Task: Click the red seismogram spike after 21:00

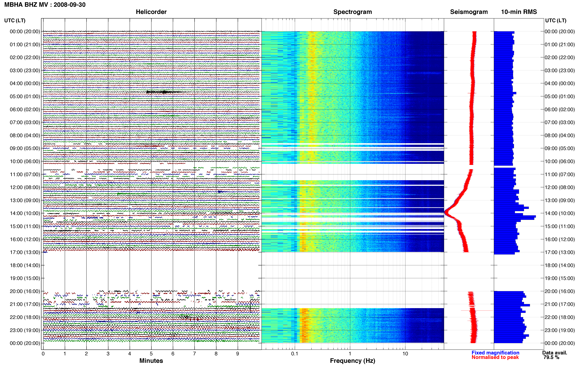Action: [477, 311]
